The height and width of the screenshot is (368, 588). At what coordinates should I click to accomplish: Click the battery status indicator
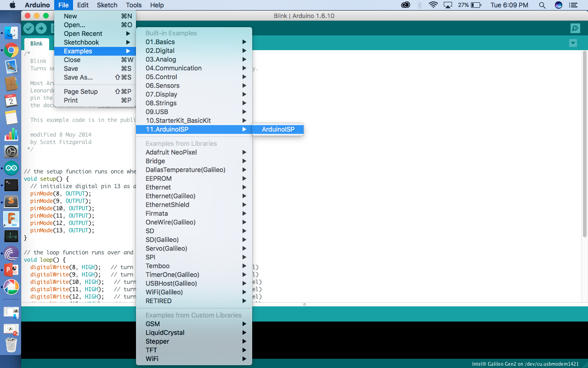pos(469,5)
